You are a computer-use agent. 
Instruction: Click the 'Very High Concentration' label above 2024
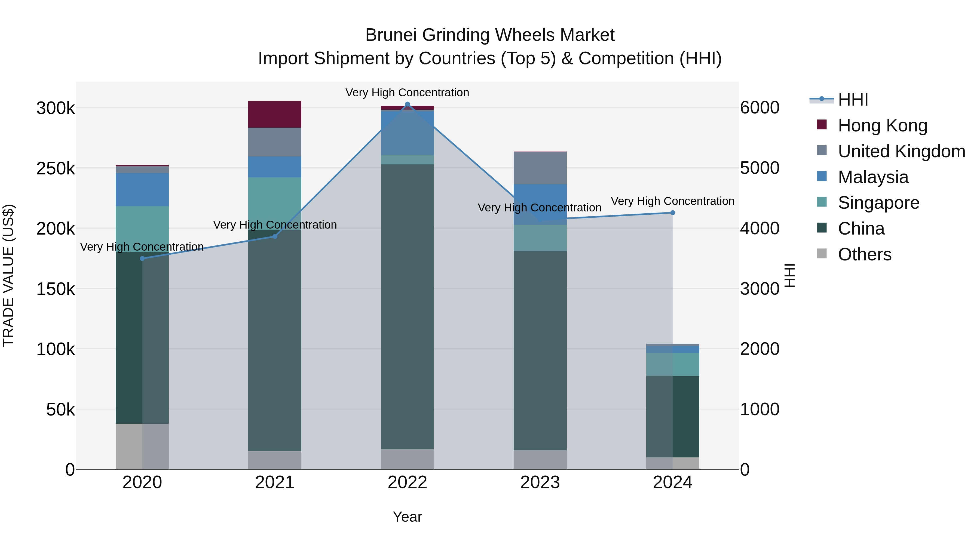(673, 201)
